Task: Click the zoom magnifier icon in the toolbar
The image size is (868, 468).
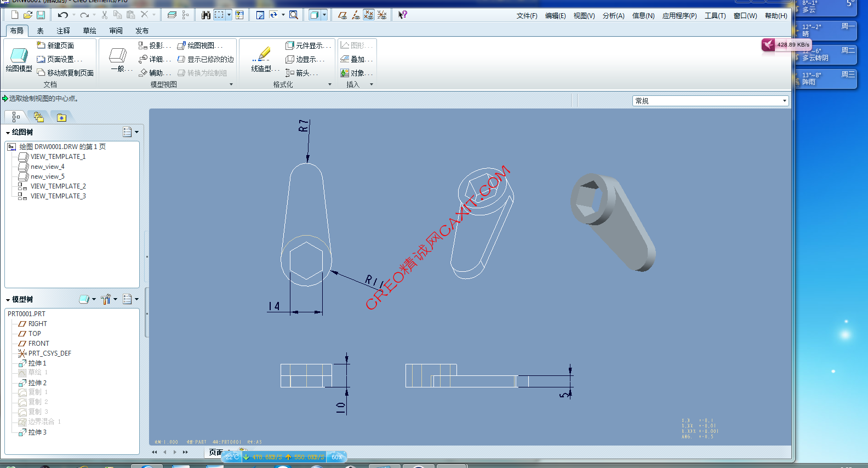Action: 294,15
